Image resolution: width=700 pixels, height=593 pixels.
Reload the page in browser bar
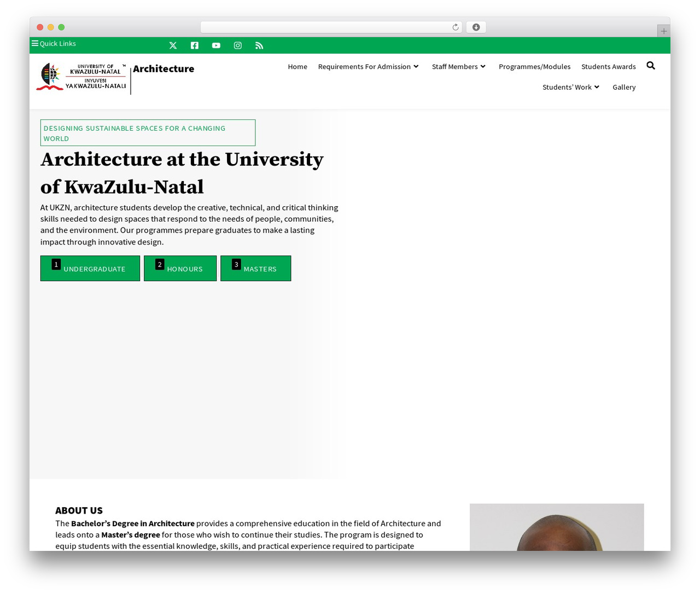coord(455,27)
